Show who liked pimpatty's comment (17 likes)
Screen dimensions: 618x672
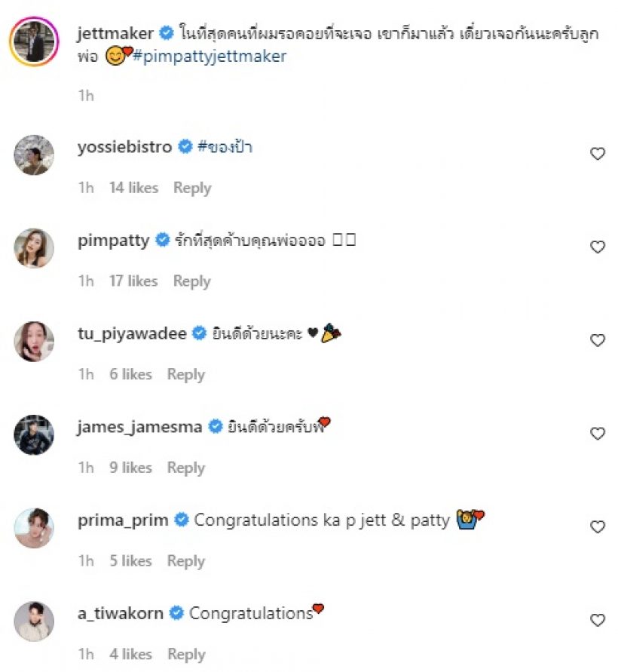coord(133,281)
